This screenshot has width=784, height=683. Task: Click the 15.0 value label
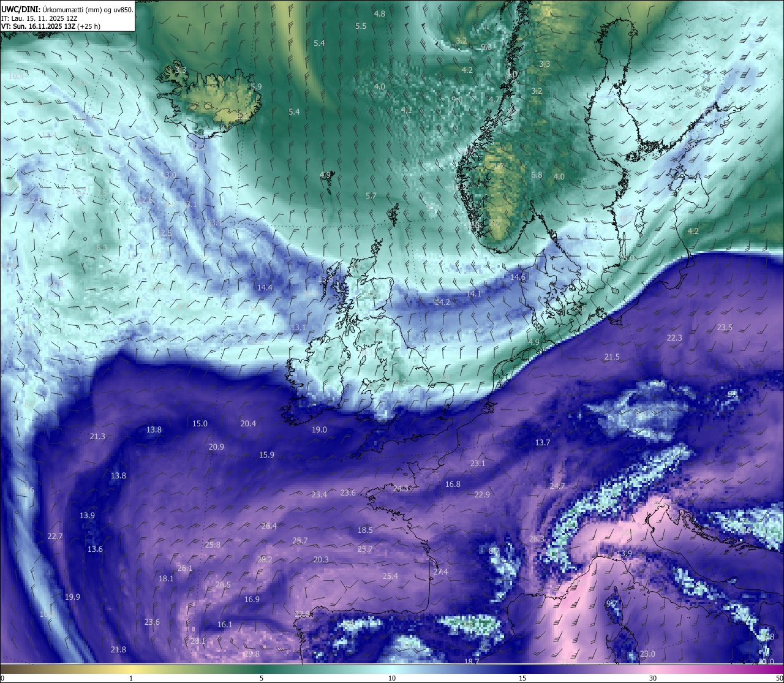[x=200, y=424]
